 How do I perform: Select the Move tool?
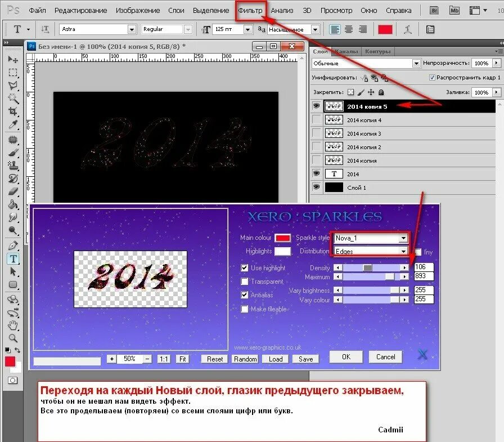coord(13,59)
